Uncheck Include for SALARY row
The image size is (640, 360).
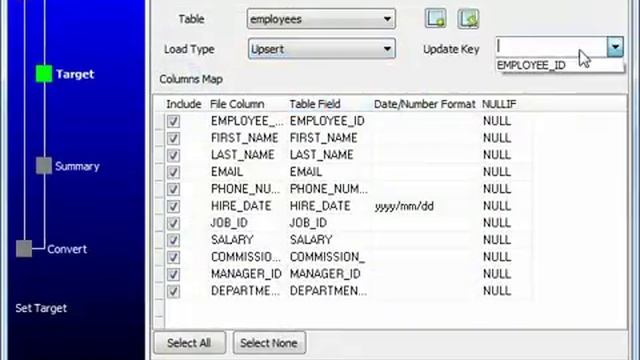173,240
